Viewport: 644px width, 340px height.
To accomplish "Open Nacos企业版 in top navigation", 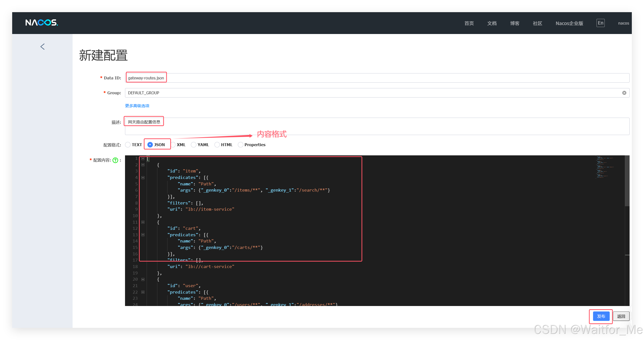I will point(569,23).
